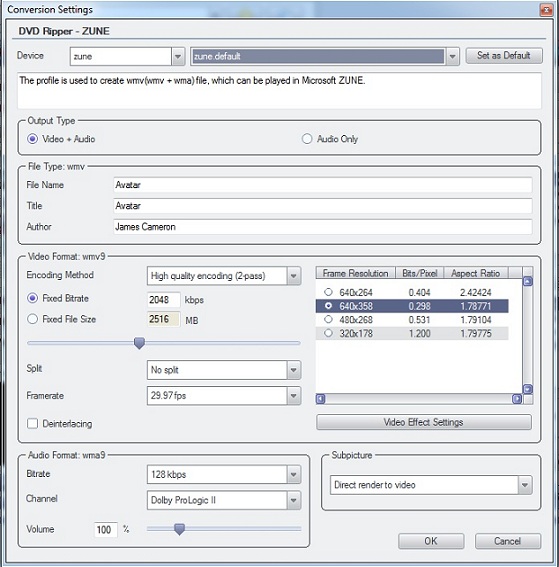Viewport: 559px width, 567px height.
Task: Click the video bitrate slider handle
Action: pyautogui.click(x=139, y=343)
